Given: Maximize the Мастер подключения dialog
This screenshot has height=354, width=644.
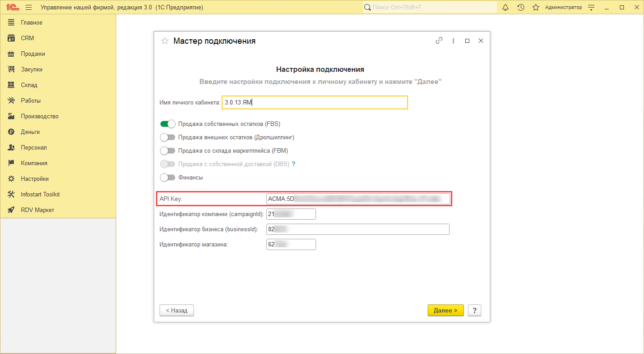Looking at the screenshot, I should [467, 41].
